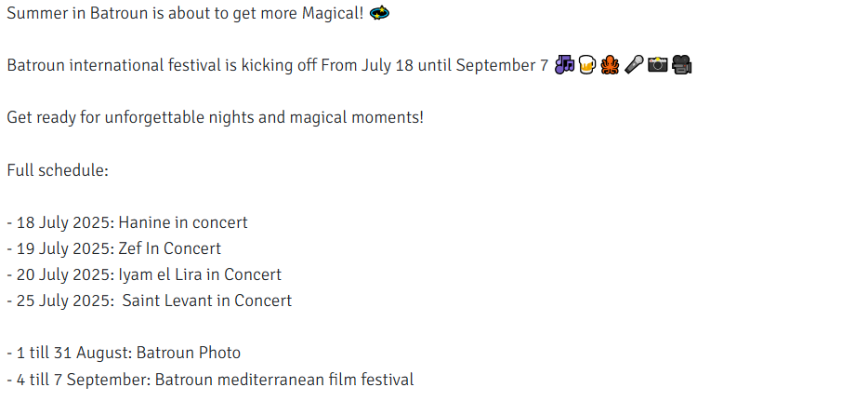Image resolution: width=868 pixels, height=414 pixels.
Task: Click the 'Full schedule:' heading
Action: pos(58,170)
